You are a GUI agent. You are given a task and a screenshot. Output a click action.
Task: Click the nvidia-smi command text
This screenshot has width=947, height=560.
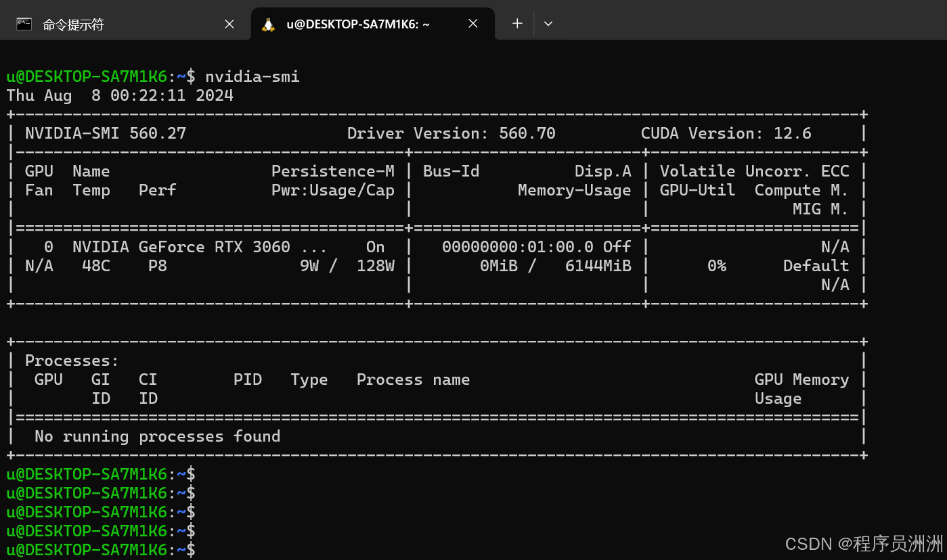(x=252, y=76)
